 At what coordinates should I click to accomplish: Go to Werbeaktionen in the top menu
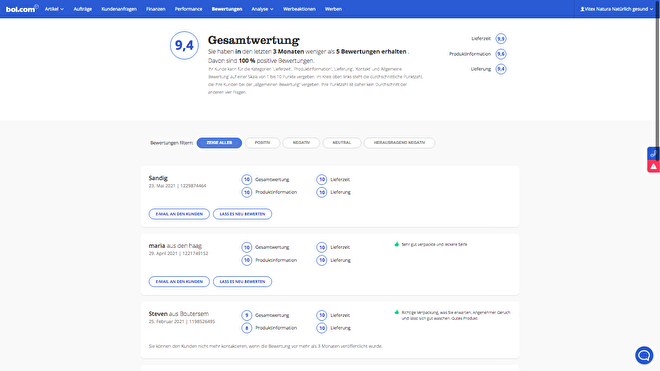click(299, 9)
